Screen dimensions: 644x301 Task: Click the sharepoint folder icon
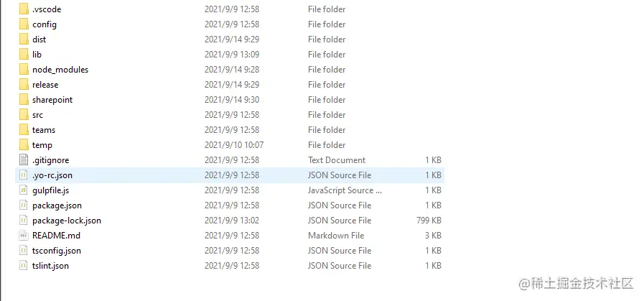click(x=24, y=100)
